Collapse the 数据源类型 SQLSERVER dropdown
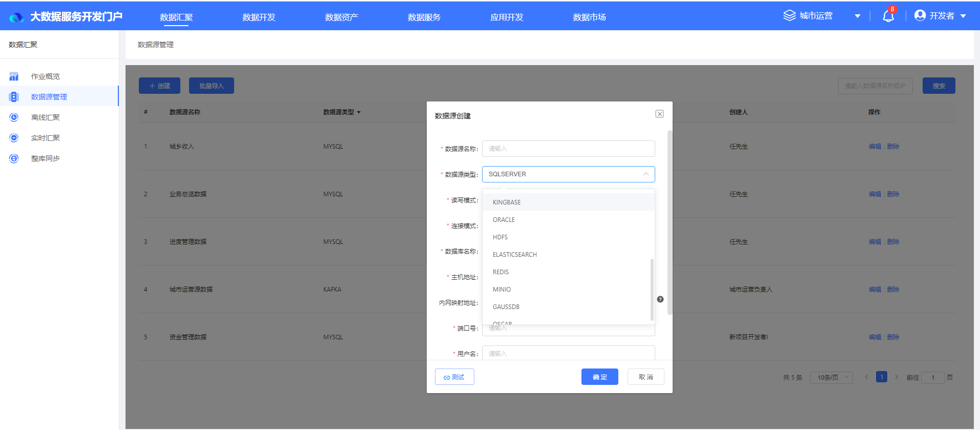Screen dimensions: 980x430 coord(646,174)
